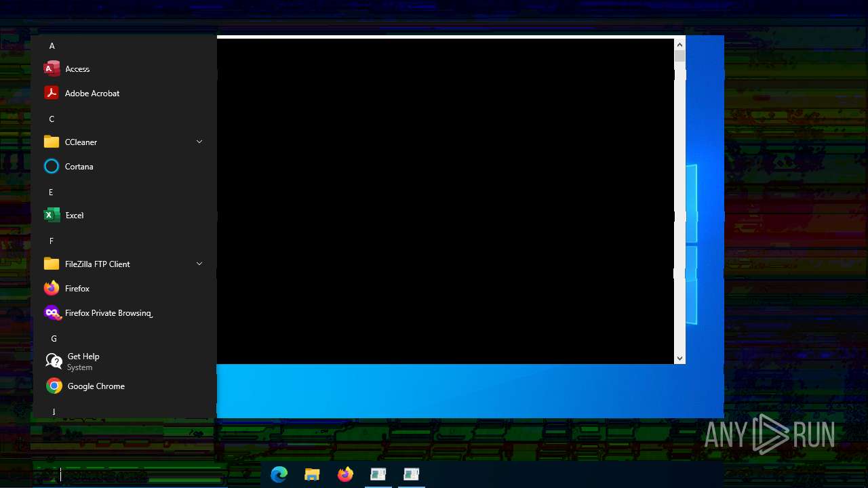Click the letter F section header
Viewport: 868px width, 488px height.
click(x=52, y=241)
